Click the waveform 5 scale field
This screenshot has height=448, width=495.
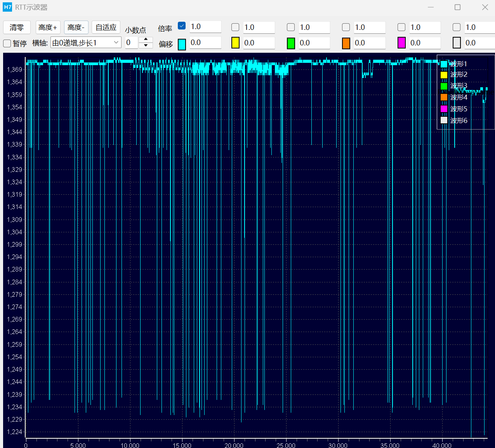(425, 28)
